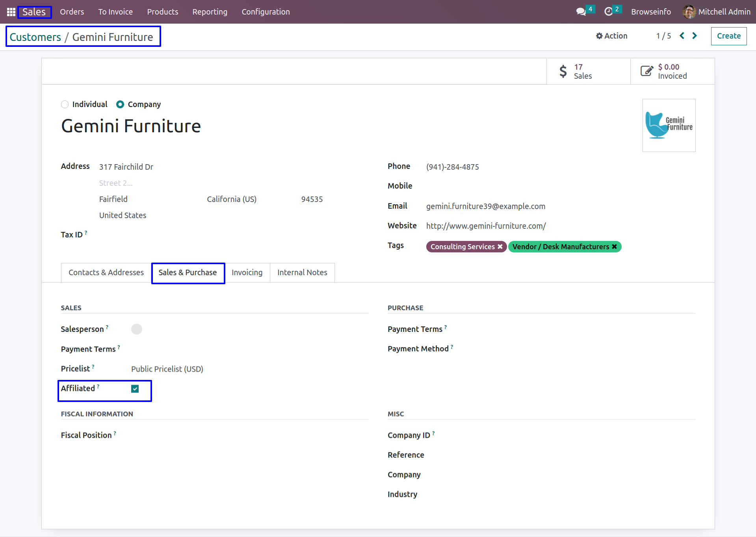The image size is (756, 537).
Task: Open the Orders menu
Action: tap(72, 12)
